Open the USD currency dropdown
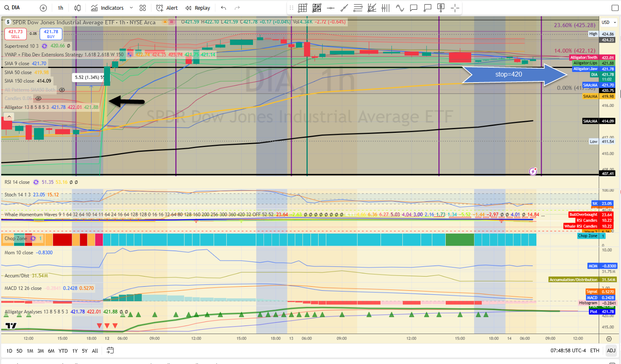The height and width of the screenshot is (364, 621). (608, 22)
